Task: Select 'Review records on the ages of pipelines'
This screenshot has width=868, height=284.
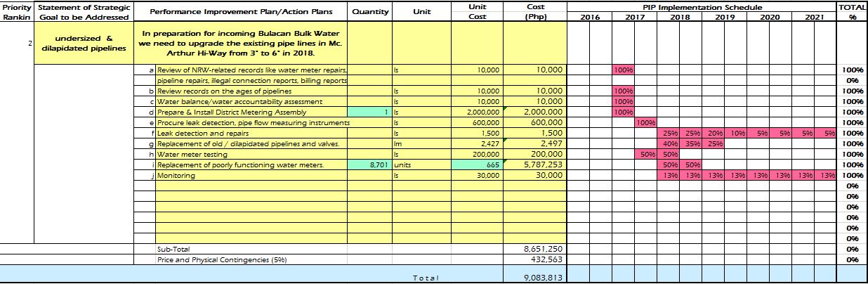Action: point(251,91)
